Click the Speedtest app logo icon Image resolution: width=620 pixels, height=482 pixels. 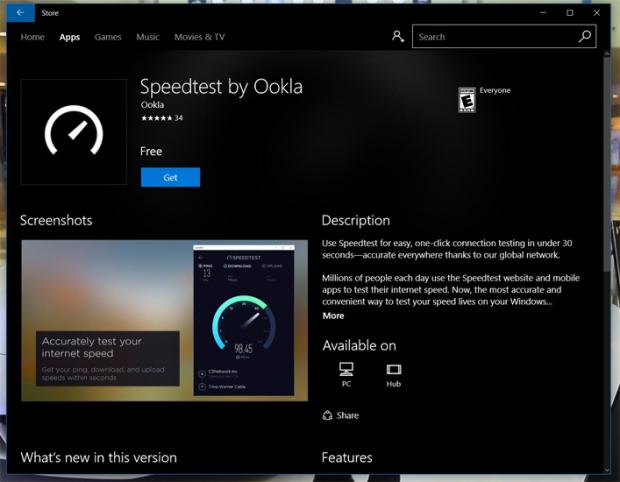75,132
